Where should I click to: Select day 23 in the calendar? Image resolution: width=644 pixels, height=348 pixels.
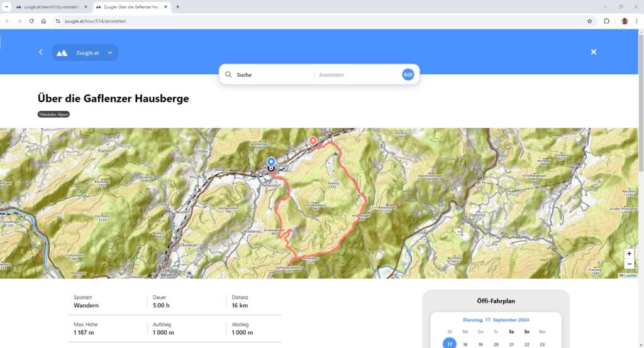point(542,344)
